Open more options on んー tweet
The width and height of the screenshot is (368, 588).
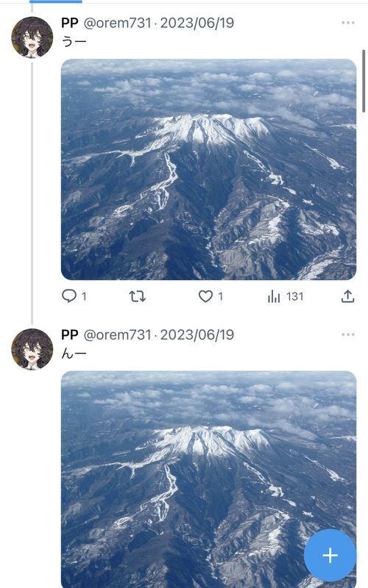(x=348, y=334)
